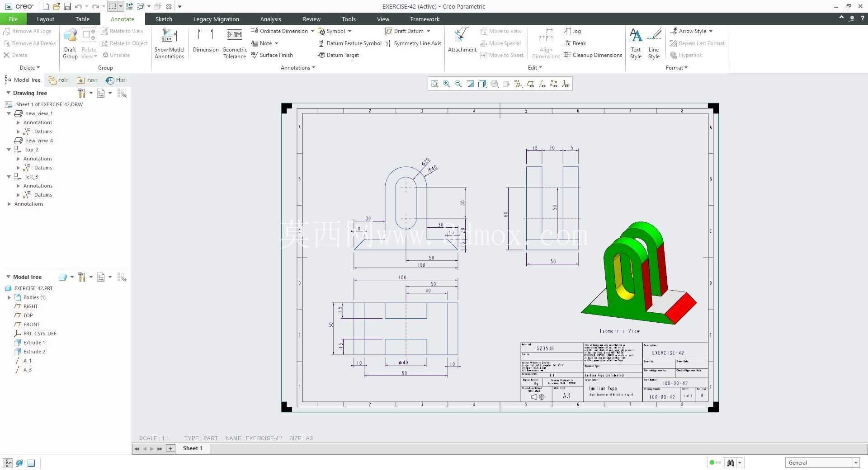Open the File menu
868x470 pixels.
[x=13, y=19]
